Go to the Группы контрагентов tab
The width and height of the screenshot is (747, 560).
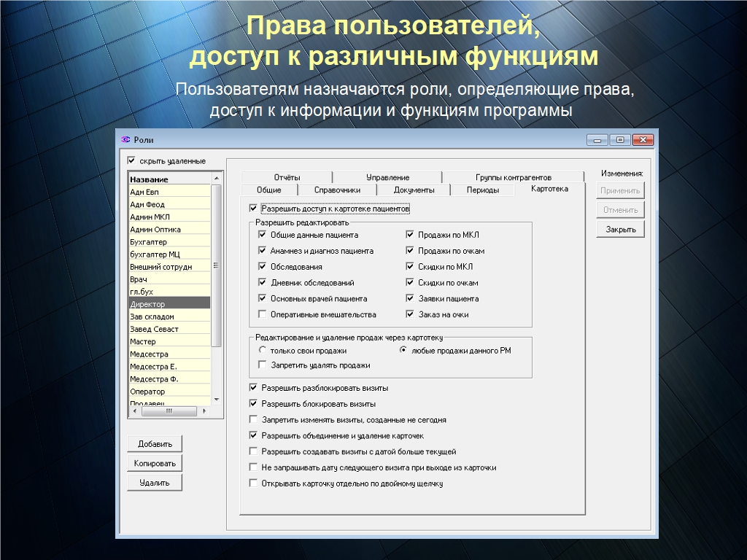coord(513,177)
